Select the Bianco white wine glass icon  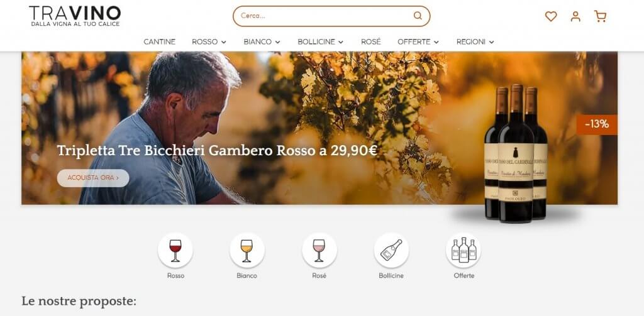[x=247, y=250]
